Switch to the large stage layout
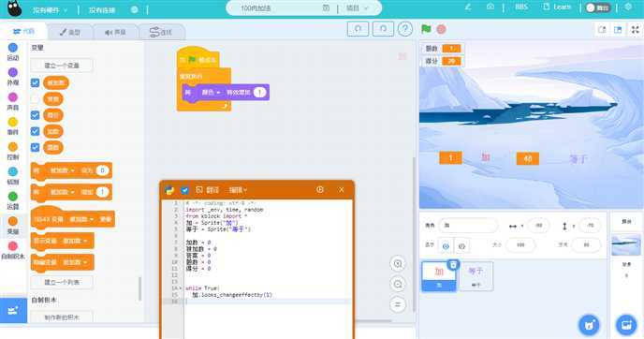This screenshot has width=644, height=339. click(x=618, y=30)
